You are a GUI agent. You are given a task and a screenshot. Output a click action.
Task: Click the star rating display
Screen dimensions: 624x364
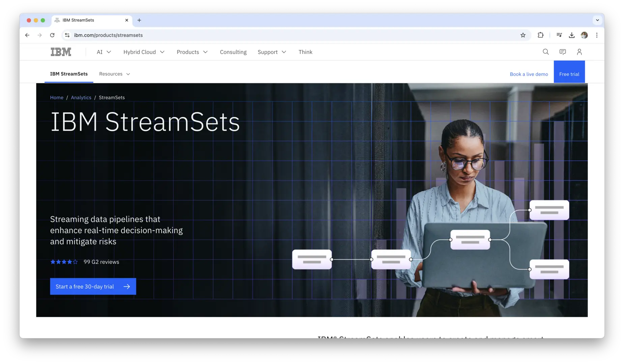(x=64, y=262)
